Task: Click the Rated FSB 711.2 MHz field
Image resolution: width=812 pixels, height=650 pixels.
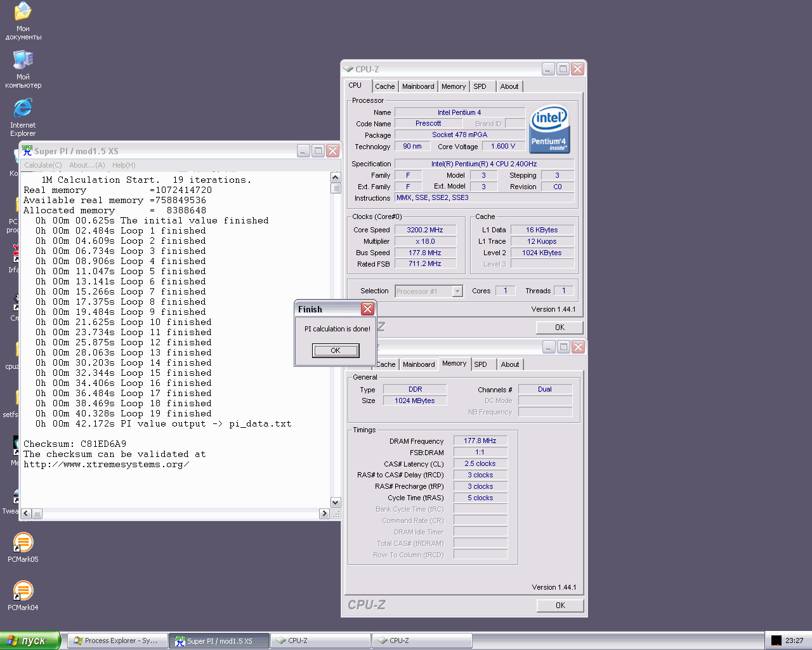Action: pyautogui.click(x=425, y=263)
